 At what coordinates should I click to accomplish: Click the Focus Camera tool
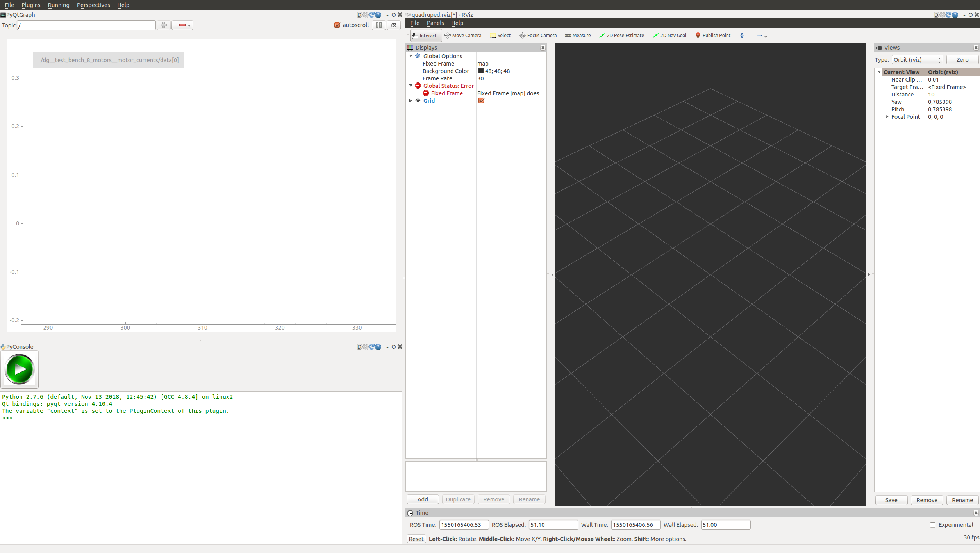tap(538, 35)
